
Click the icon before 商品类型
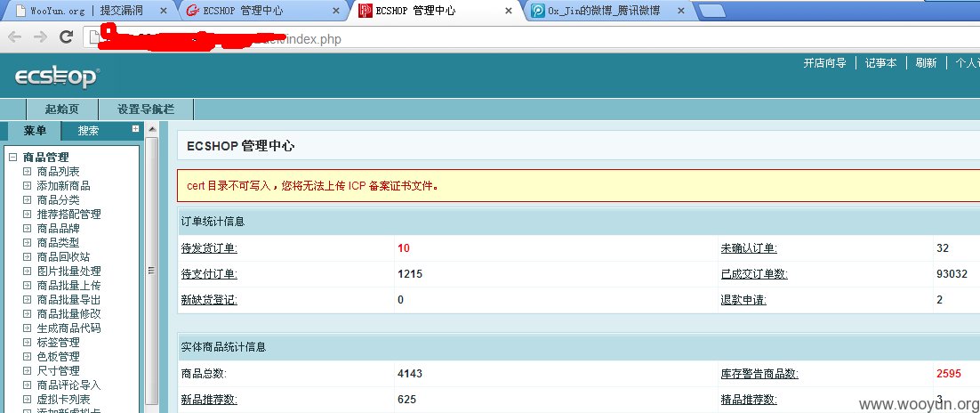coord(27,243)
